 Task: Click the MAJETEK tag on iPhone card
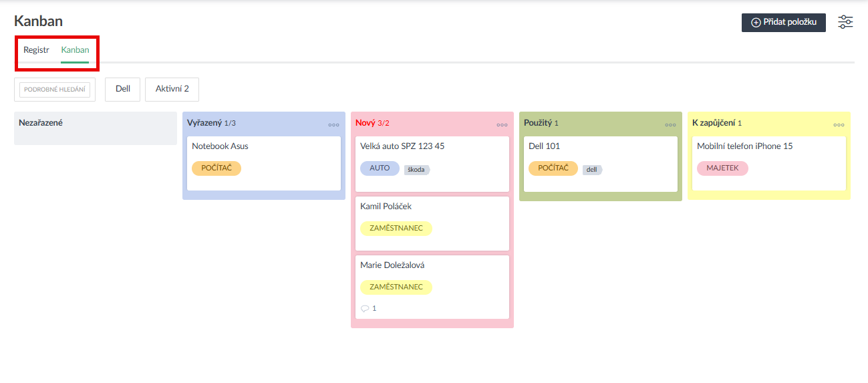click(x=722, y=168)
